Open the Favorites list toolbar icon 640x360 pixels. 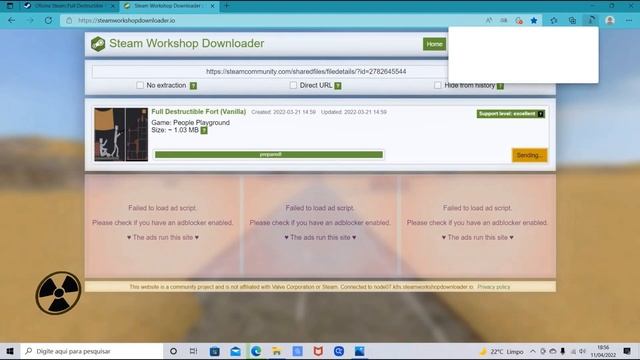(x=553, y=20)
